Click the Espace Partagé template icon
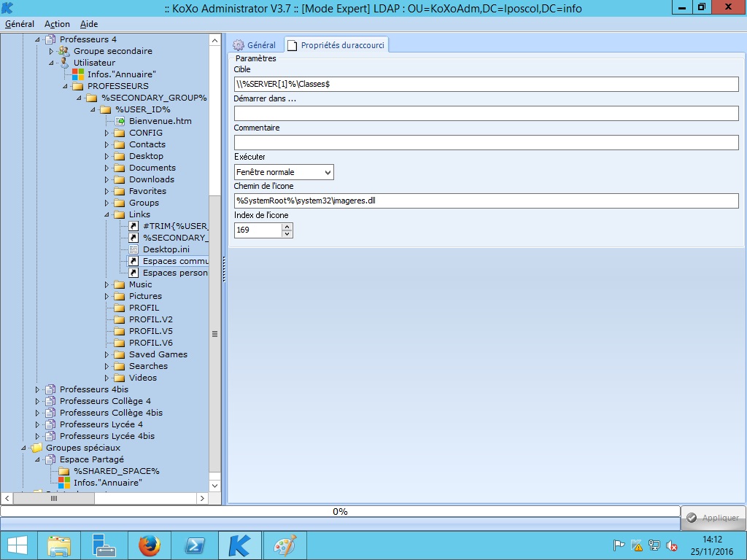This screenshot has width=747, height=560. [x=50, y=459]
